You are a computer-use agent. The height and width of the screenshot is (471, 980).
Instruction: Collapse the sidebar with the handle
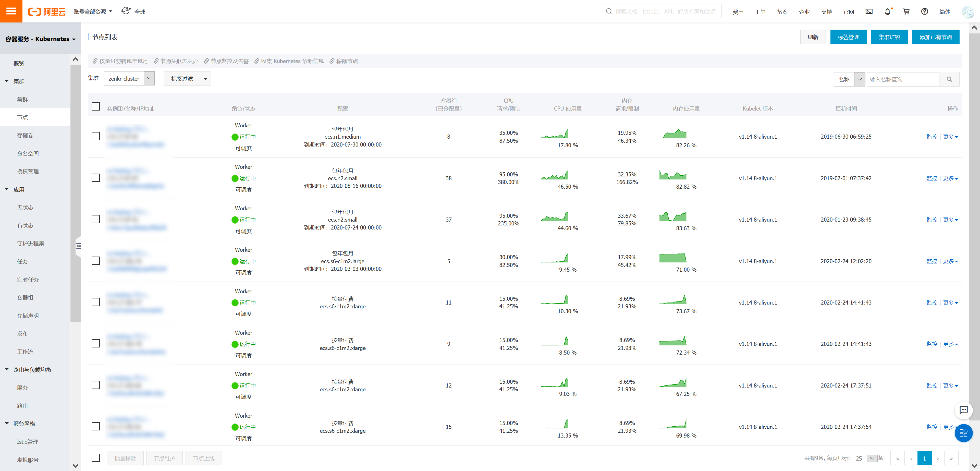coord(78,246)
